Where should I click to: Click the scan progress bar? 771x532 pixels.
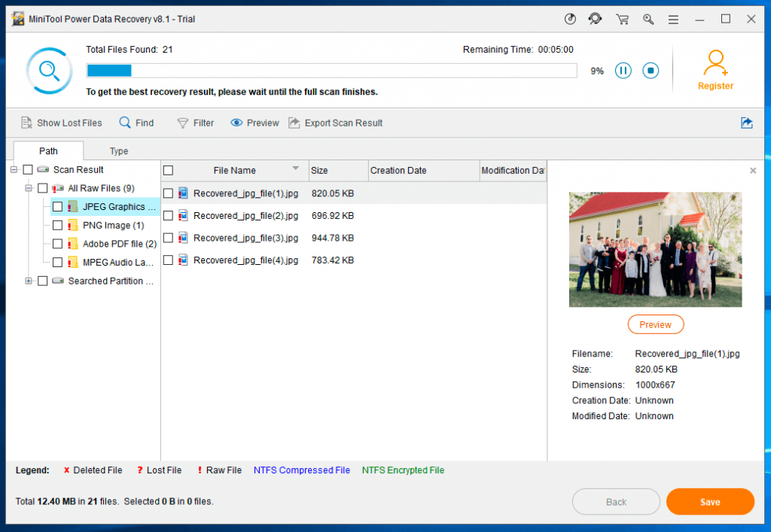(x=331, y=71)
